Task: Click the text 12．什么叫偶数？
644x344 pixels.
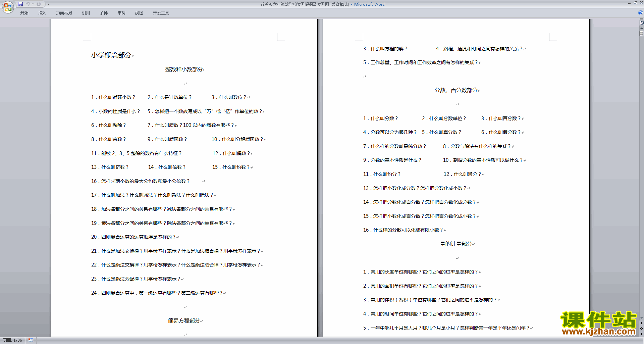Action: pos(231,153)
